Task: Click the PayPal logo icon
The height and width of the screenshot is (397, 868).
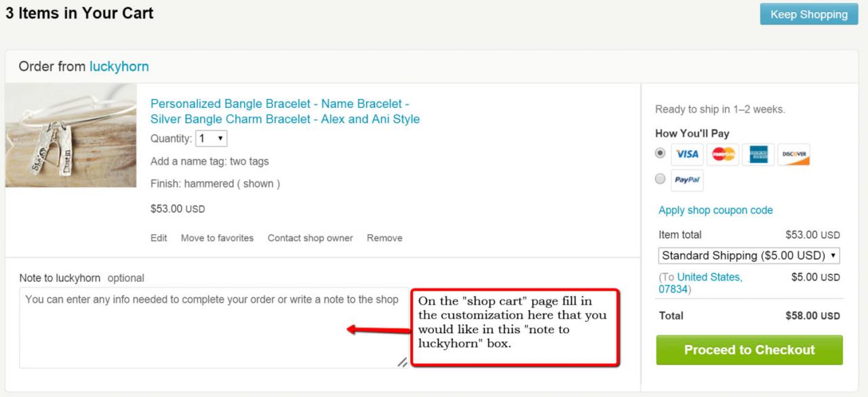Action: 687,181
